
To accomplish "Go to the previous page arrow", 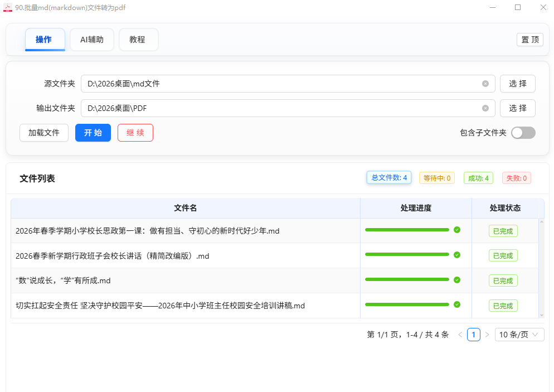I will [x=460, y=335].
